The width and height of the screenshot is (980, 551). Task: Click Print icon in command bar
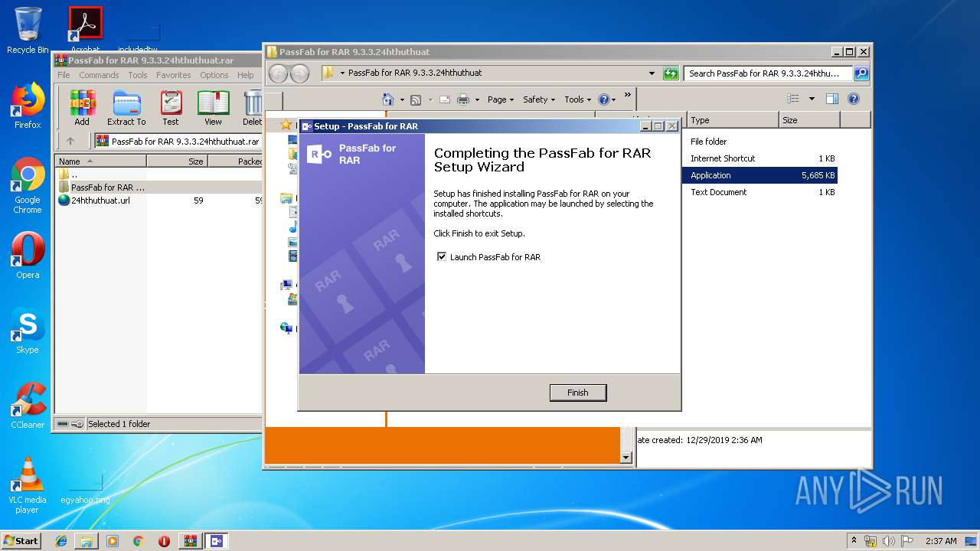tap(463, 99)
